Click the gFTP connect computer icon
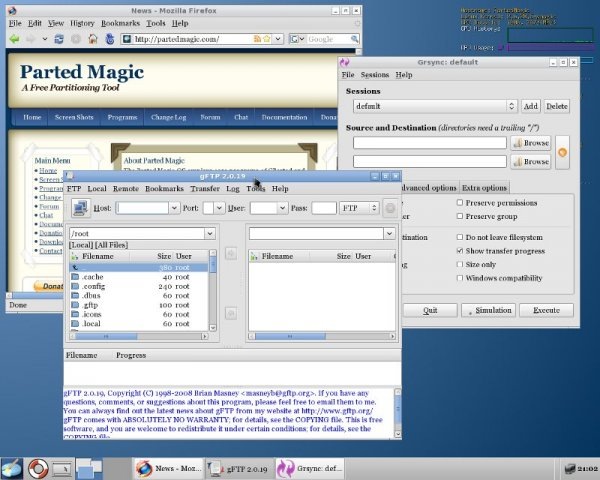Image resolution: width=600 pixels, height=480 pixels. tap(81, 208)
